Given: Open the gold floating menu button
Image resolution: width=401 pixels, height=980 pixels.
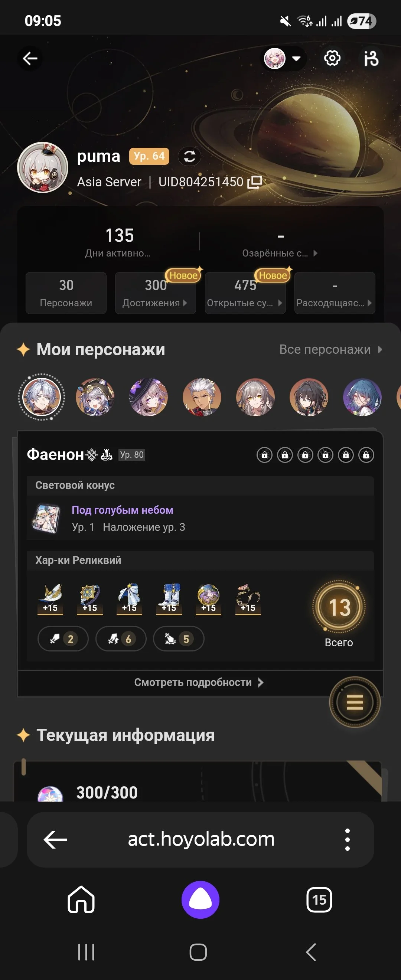Looking at the screenshot, I should [355, 702].
